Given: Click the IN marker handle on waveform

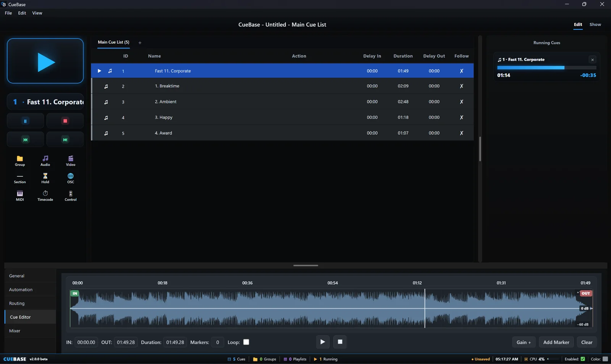Looking at the screenshot, I should pos(75,293).
